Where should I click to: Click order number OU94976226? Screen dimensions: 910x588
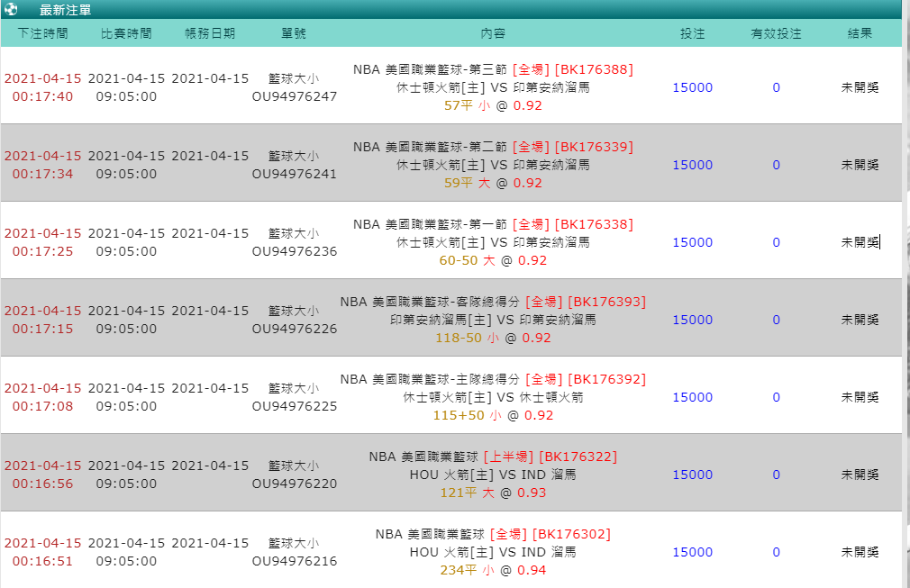(295, 329)
